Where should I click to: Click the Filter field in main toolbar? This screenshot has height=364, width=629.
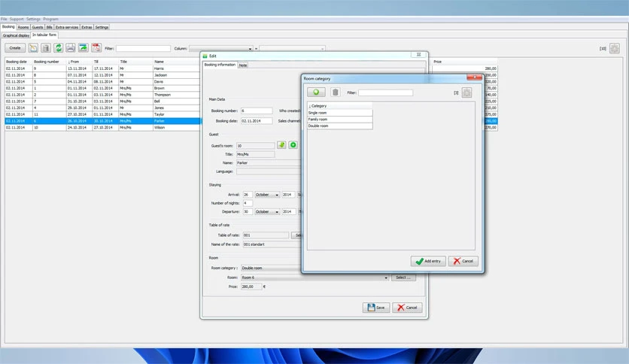pyautogui.click(x=143, y=48)
